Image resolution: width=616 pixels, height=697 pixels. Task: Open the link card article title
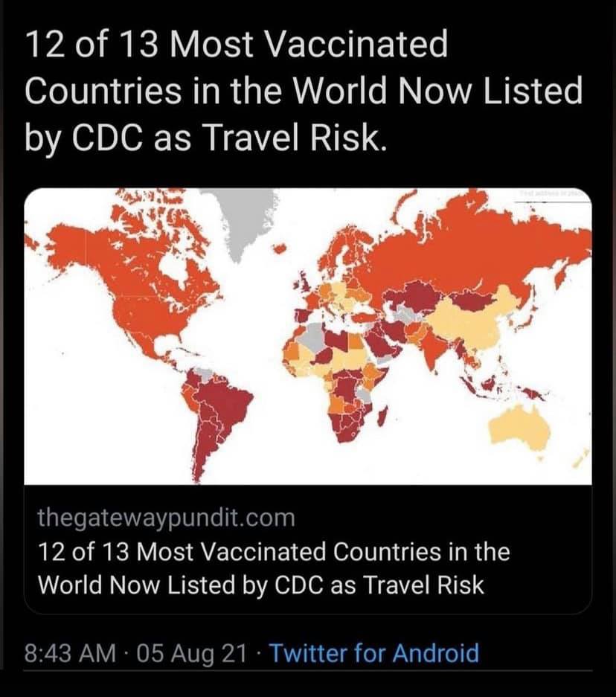273,568
